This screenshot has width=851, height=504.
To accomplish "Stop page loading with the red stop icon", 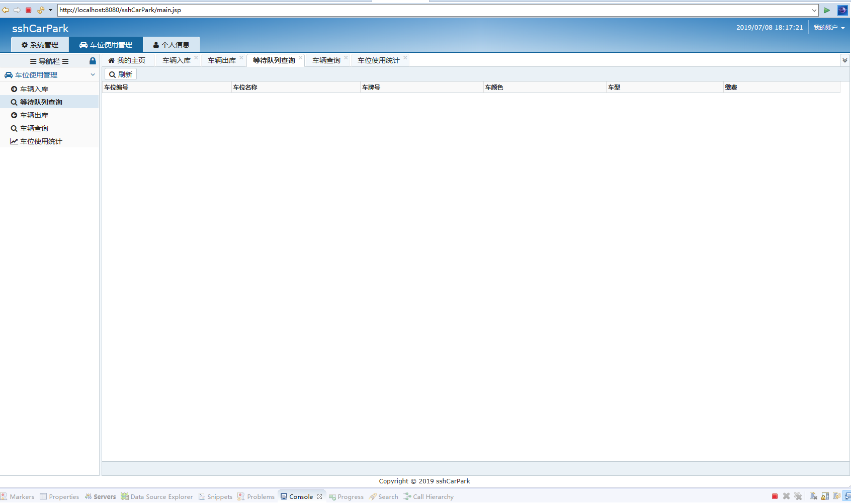I will (29, 10).
